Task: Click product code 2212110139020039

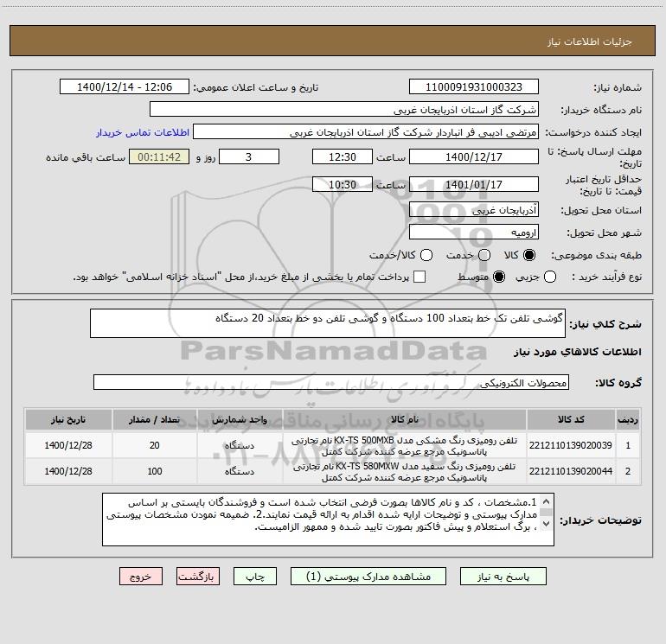Action: pyautogui.click(x=571, y=445)
